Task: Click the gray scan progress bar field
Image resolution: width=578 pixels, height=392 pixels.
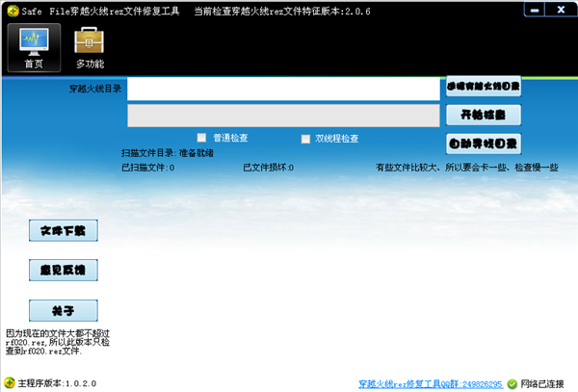Action: click(283, 116)
